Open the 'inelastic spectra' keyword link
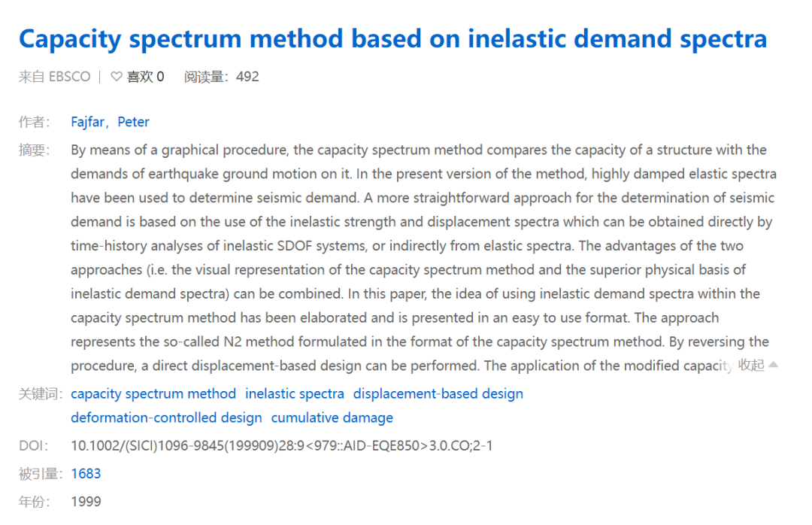Image resolution: width=812 pixels, height=525 pixels. pyautogui.click(x=295, y=394)
